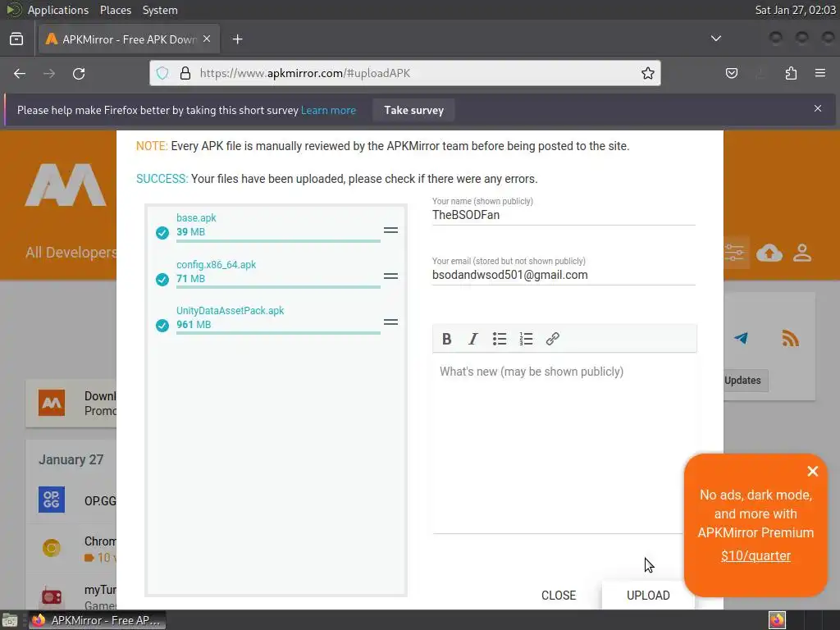Viewport: 840px width, 630px height.
Task: Click the clock in top panel
Action: tap(795, 10)
